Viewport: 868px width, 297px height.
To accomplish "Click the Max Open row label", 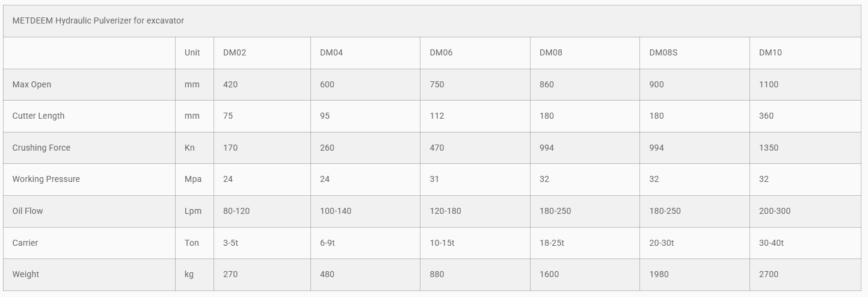I will coord(32,84).
